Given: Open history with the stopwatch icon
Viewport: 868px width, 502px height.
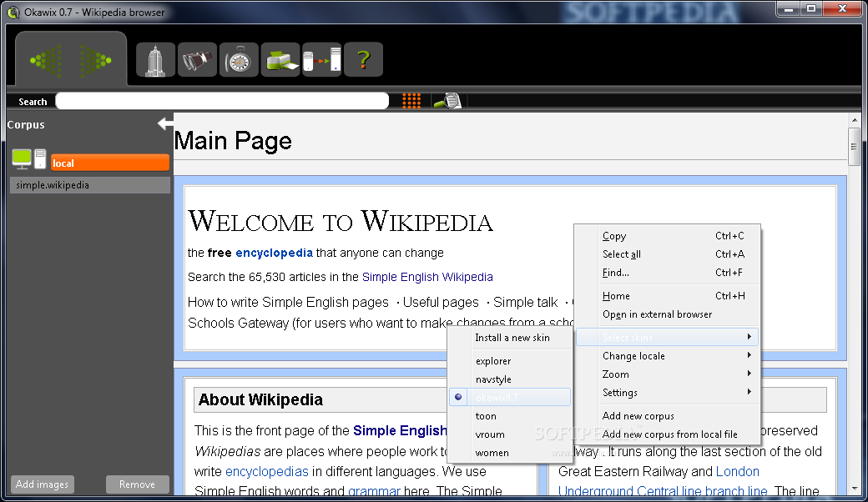Looking at the screenshot, I should 239,60.
